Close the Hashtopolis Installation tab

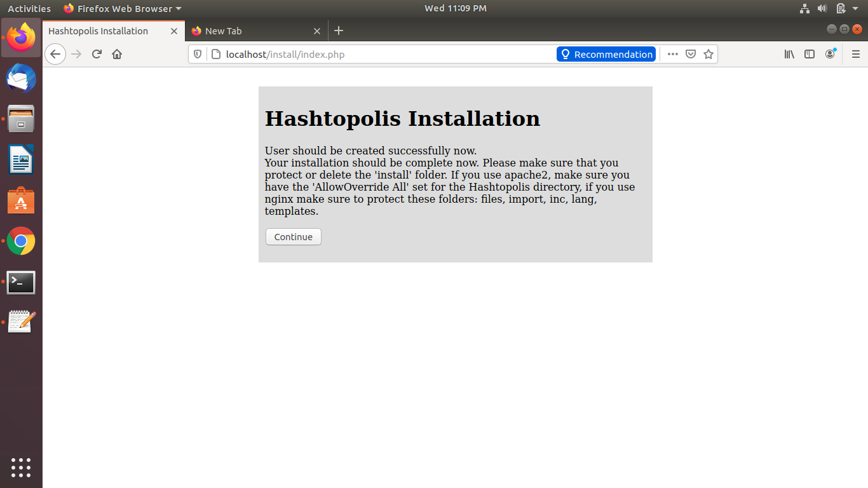click(174, 30)
